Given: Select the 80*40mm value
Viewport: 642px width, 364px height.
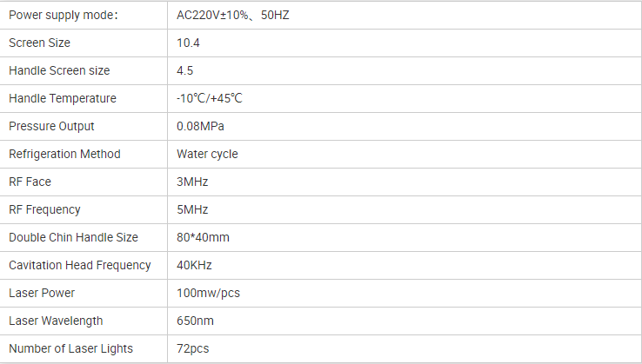Looking at the screenshot, I should [x=203, y=237].
